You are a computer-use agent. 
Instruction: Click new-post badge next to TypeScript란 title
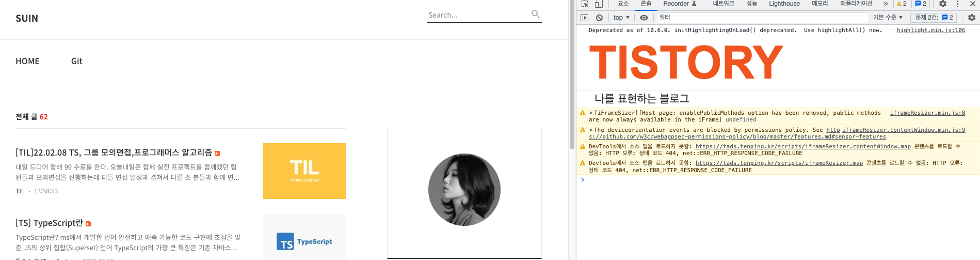[x=88, y=224]
